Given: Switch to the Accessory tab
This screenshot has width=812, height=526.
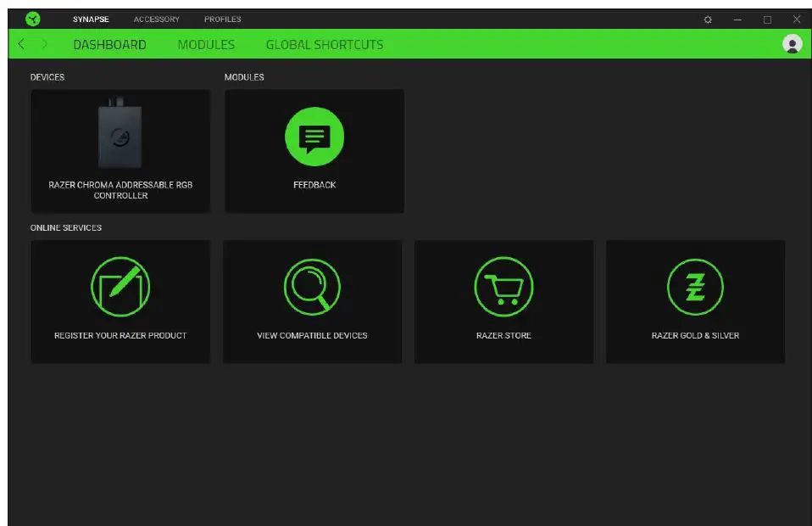Looking at the screenshot, I should [x=156, y=20].
